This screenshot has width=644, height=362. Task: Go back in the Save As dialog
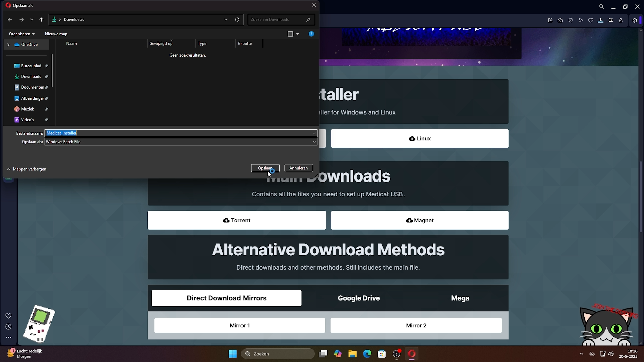(x=10, y=20)
